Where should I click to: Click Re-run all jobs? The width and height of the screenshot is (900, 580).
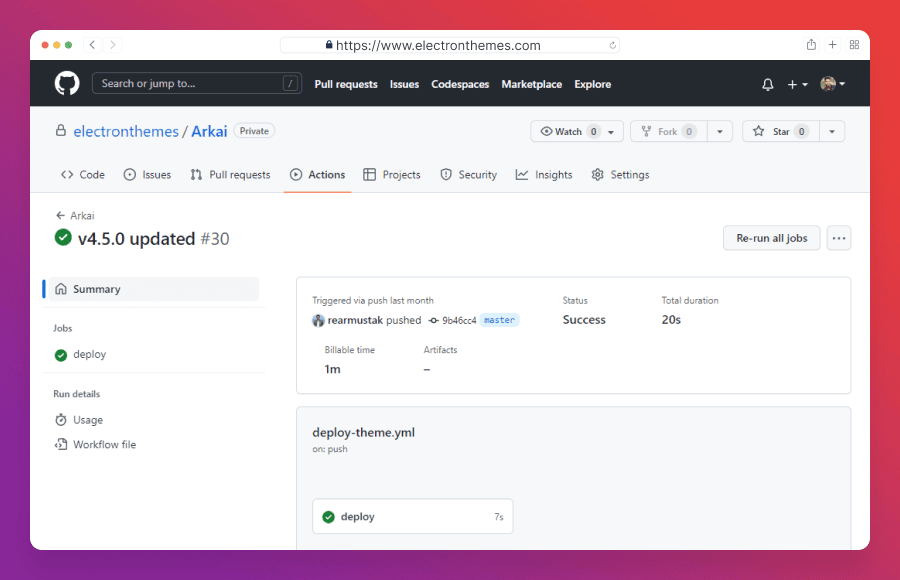tap(771, 238)
